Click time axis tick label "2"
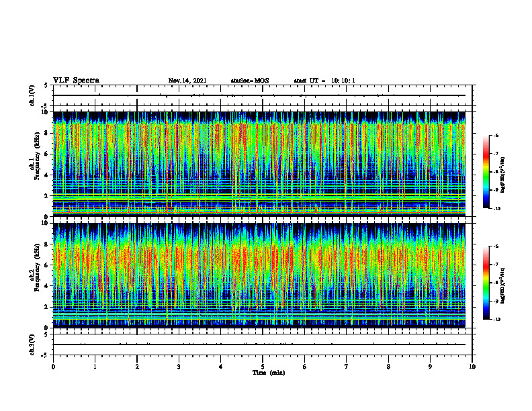The image size is (532, 411). (137, 367)
